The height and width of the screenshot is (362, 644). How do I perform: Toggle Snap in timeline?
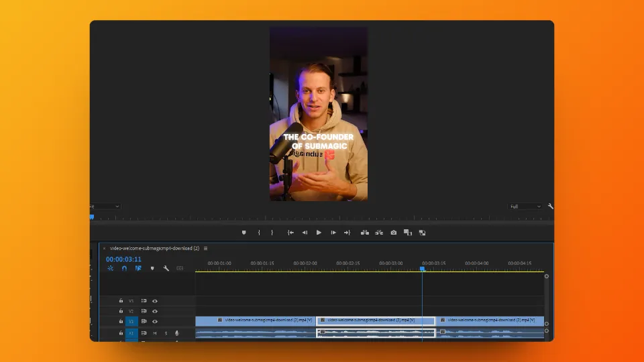[x=125, y=268]
